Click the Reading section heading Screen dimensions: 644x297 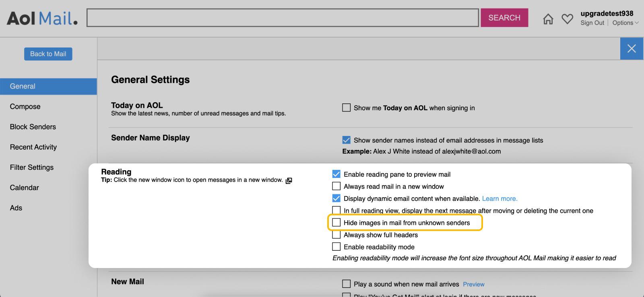tap(116, 172)
